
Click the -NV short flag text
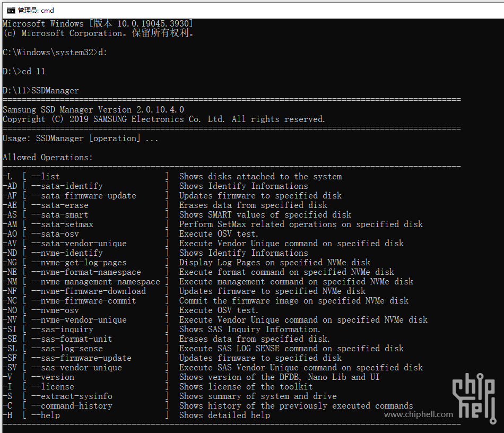point(10,320)
